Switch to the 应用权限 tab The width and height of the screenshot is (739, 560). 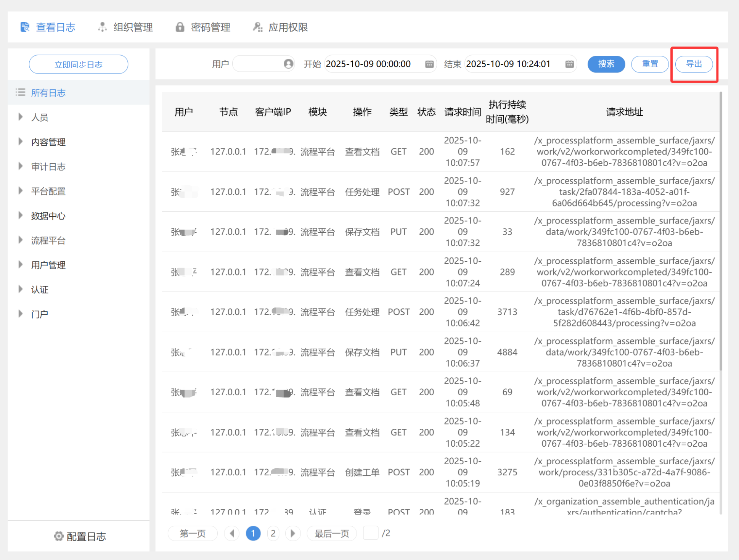click(x=288, y=27)
